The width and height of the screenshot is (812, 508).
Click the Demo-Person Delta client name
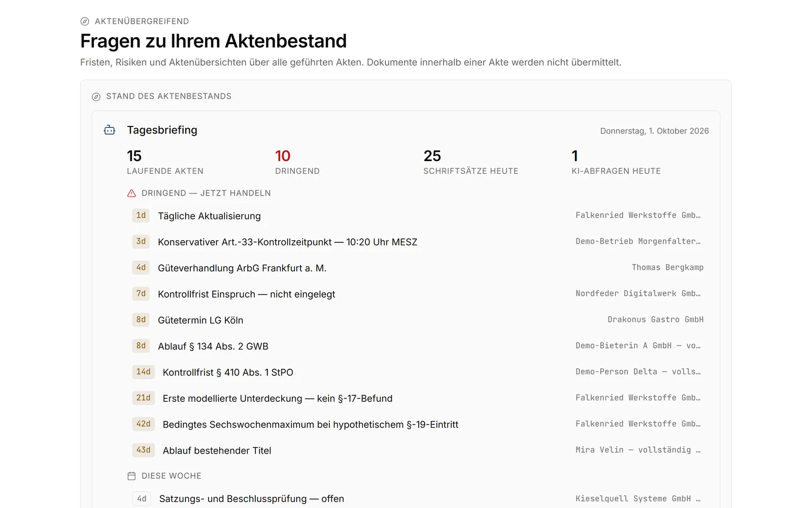click(638, 372)
